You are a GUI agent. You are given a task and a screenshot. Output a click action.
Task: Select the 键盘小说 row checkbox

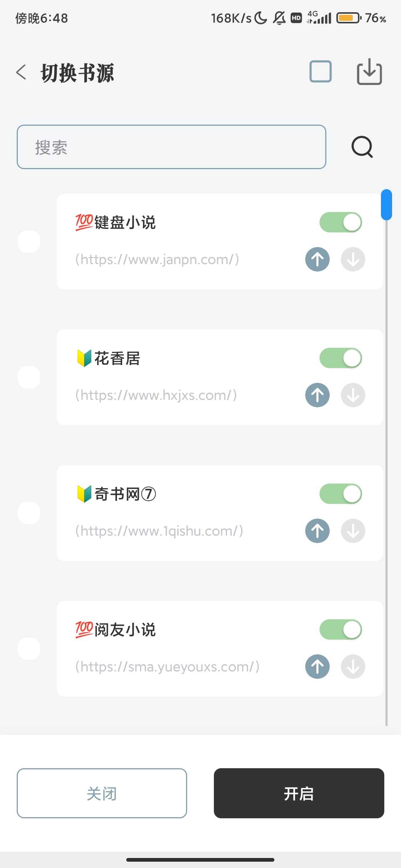click(x=29, y=241)
